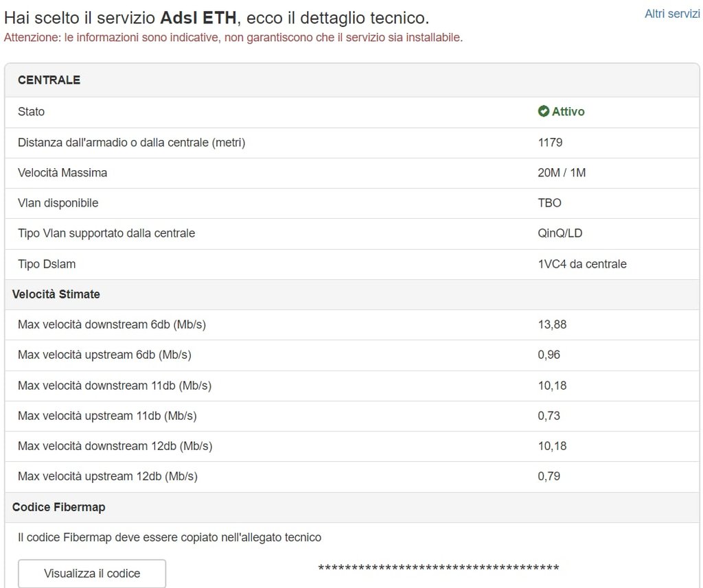The height and width of the screenshot is (588, 703).
Task: Click the masked Fibermap code asterisks
Action: pyautogui.click(x=439, y=568)
